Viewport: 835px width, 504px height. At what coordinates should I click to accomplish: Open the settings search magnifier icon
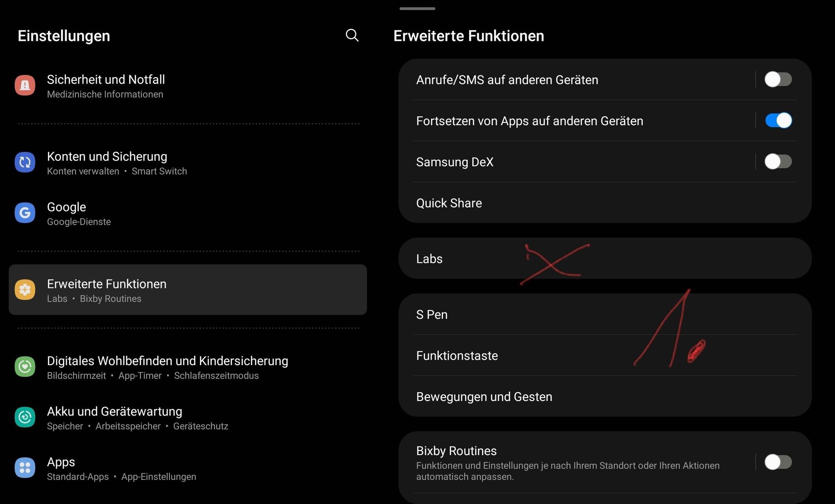point(352,35)
